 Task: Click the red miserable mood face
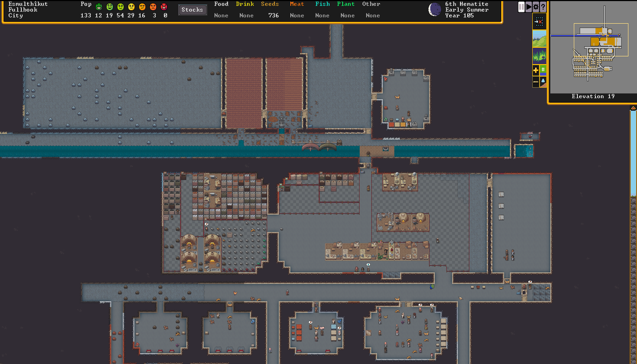coord(164,7)
